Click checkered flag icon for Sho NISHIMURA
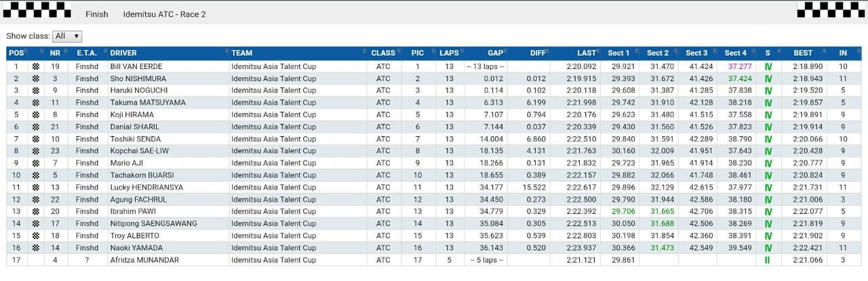The width and height of the screenshot is (868, 281). [36, 79]
